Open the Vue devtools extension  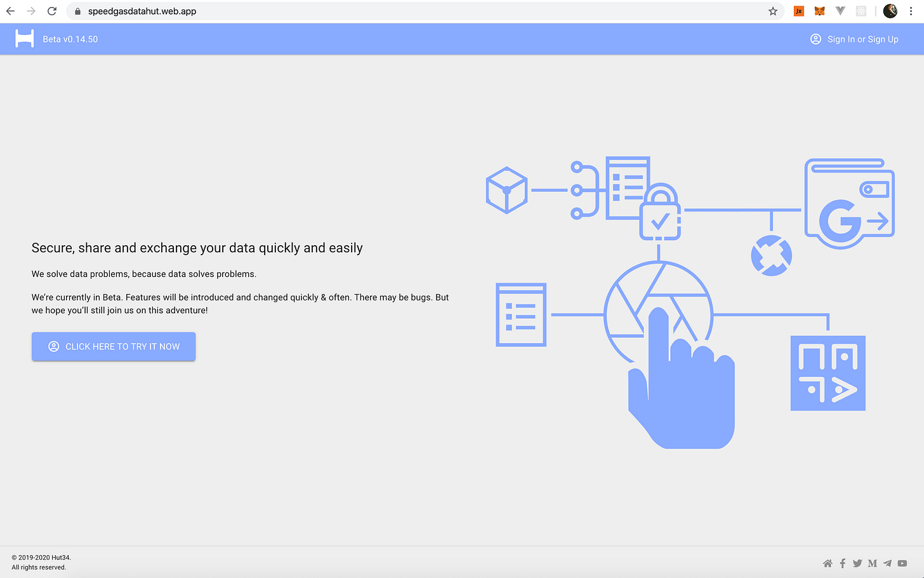tap(840, 11)
